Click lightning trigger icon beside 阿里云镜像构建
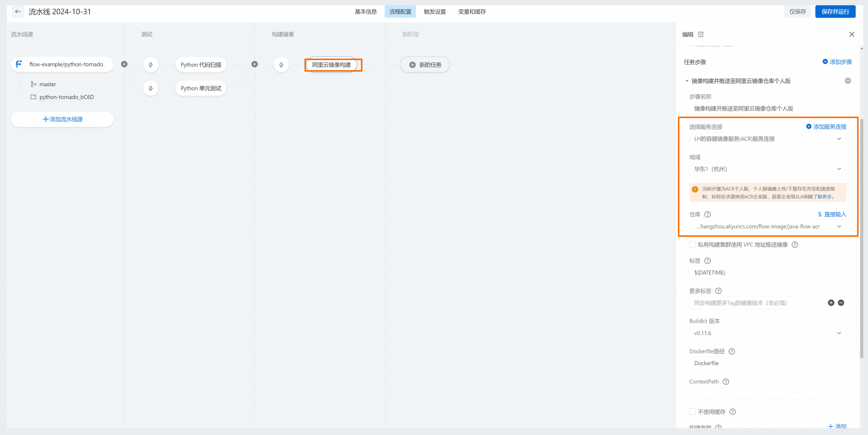 pos(281,65)
